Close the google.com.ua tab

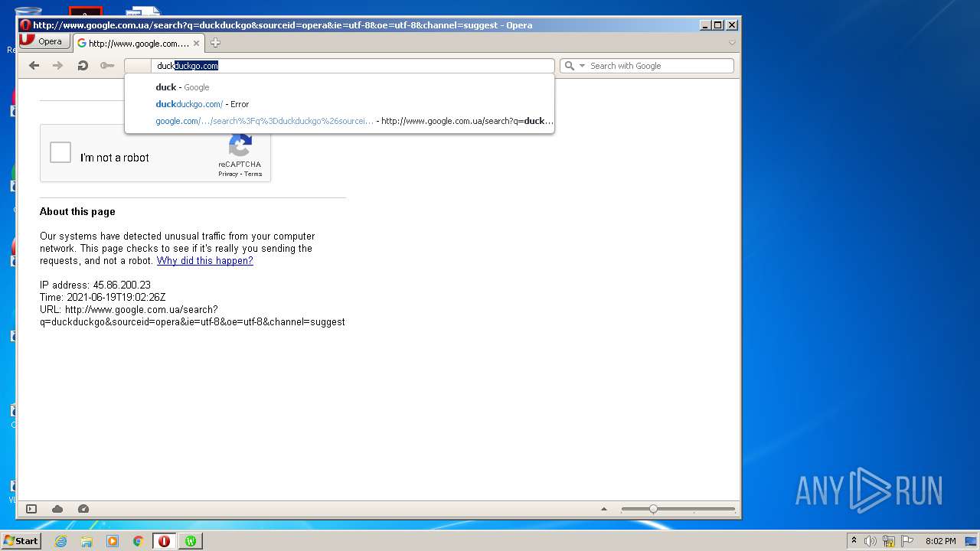click(196, 44)
